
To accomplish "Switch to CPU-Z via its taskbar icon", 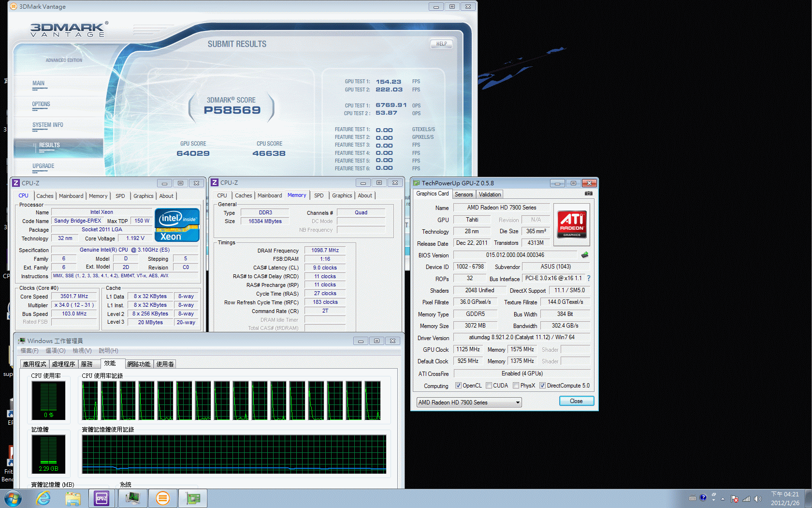I will (102, 498).
